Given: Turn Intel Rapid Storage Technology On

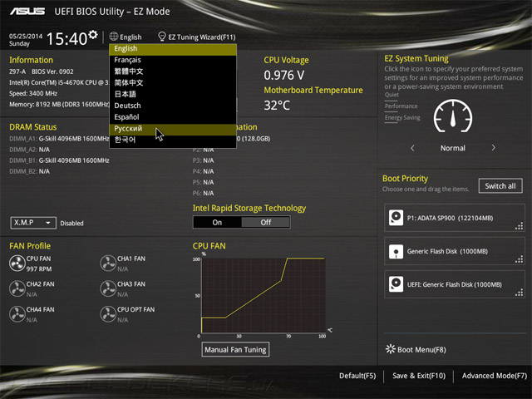Looking at the screenshot, I should coord(217,222).
